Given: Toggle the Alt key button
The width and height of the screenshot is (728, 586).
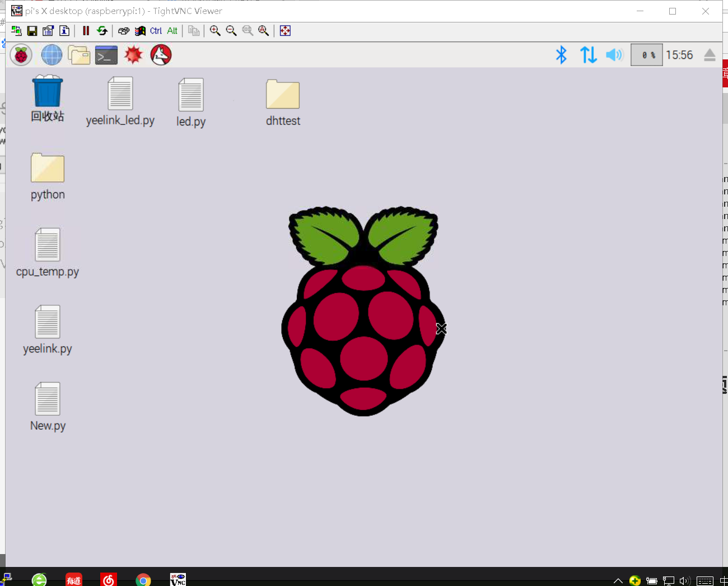Looking at the screenshot, I should click(x=172, y=31).
